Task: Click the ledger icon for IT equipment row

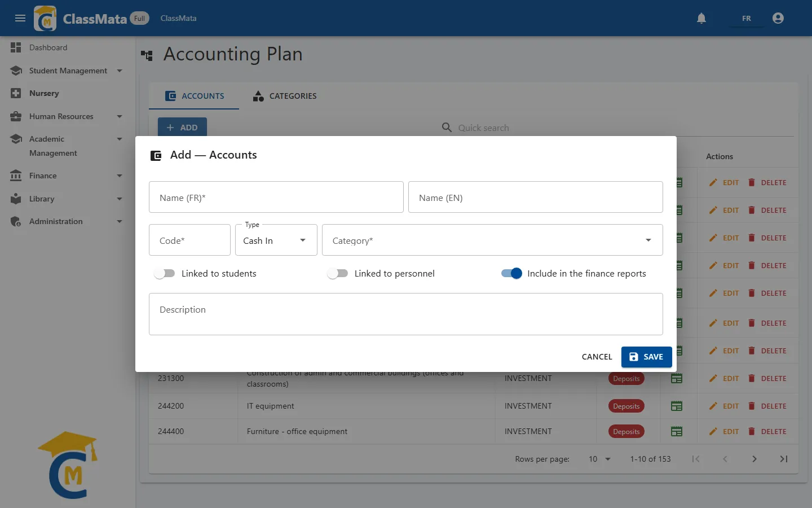Action: click(x=677, y=406)
